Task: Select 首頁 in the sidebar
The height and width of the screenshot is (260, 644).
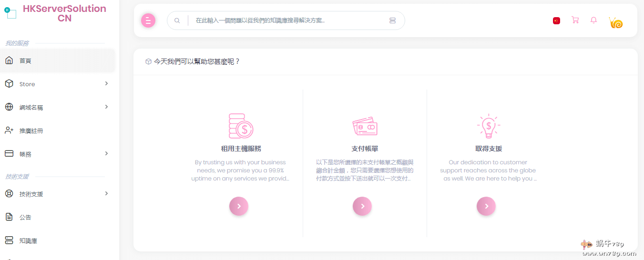Action: (x=25, y=61)
